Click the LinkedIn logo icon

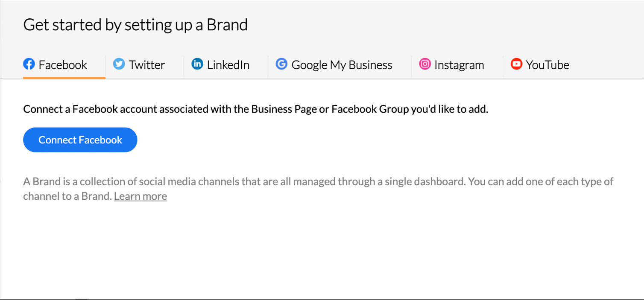click(197, 64)
